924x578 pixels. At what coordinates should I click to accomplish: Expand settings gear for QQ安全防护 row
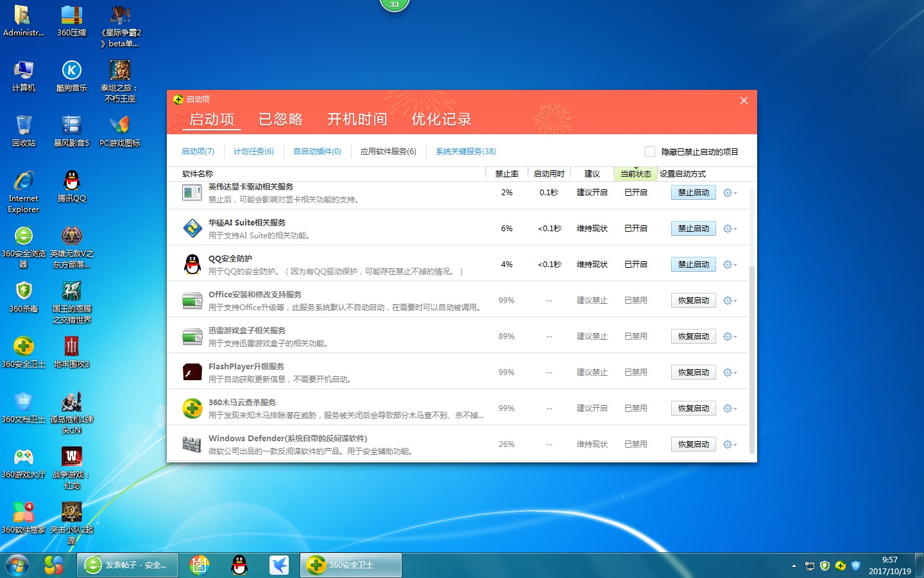point(730,265)
